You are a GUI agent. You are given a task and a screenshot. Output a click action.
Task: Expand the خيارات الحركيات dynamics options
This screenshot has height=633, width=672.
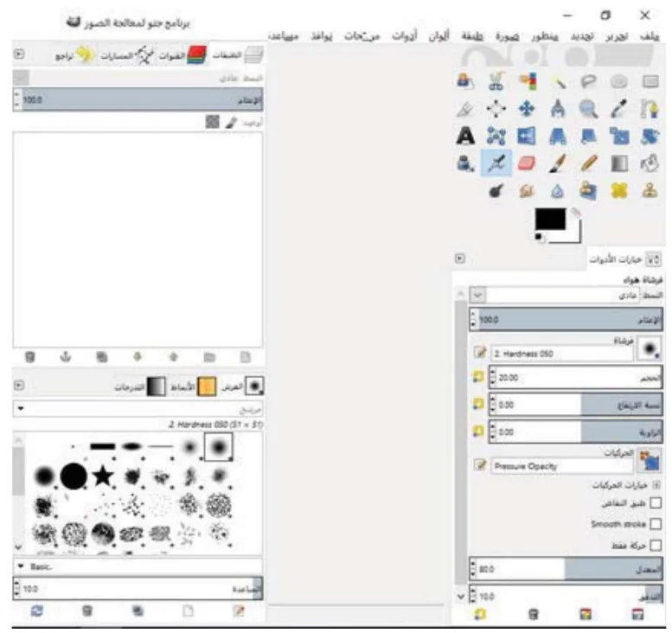click(x=656, y=485)
